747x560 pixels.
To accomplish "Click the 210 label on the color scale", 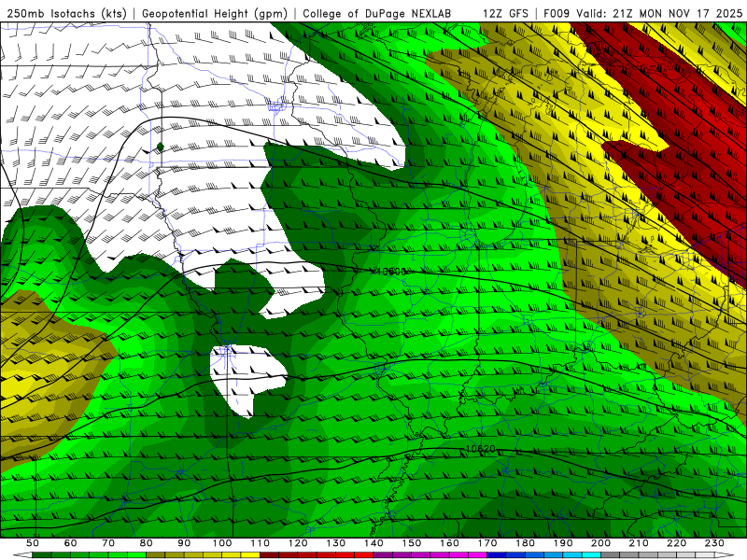I will (639, 543).
